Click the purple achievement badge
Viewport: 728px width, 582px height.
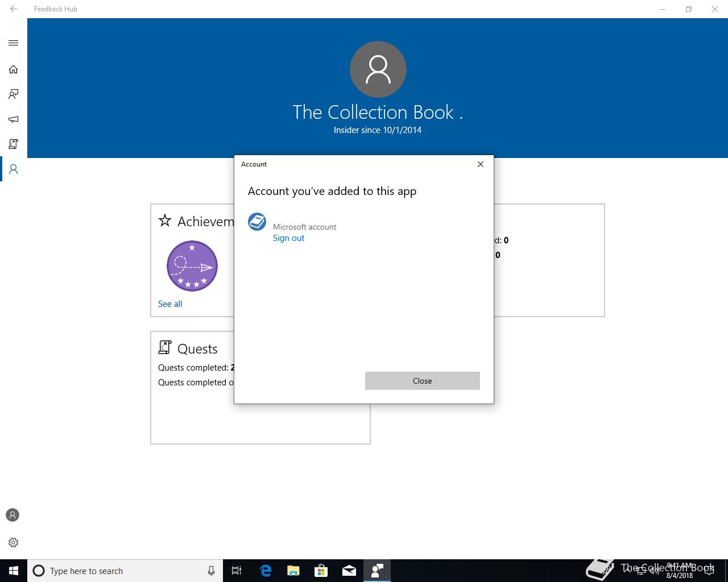(192, 266)
